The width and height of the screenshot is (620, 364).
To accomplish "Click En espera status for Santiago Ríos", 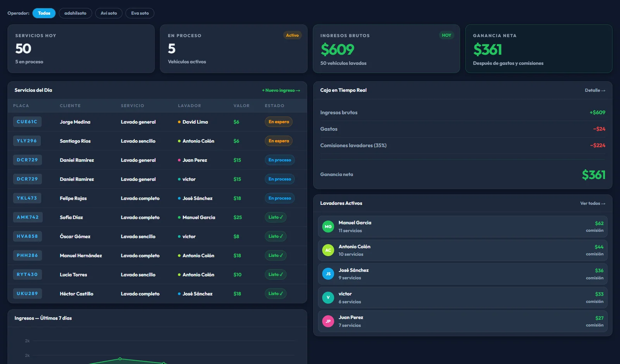I will [279, 141].
